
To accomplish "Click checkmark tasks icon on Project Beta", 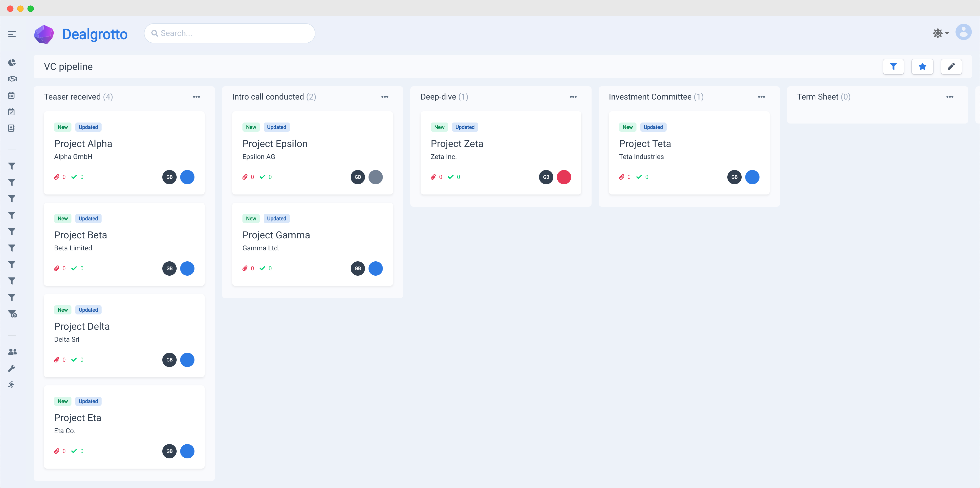I will tap(74, 268).
